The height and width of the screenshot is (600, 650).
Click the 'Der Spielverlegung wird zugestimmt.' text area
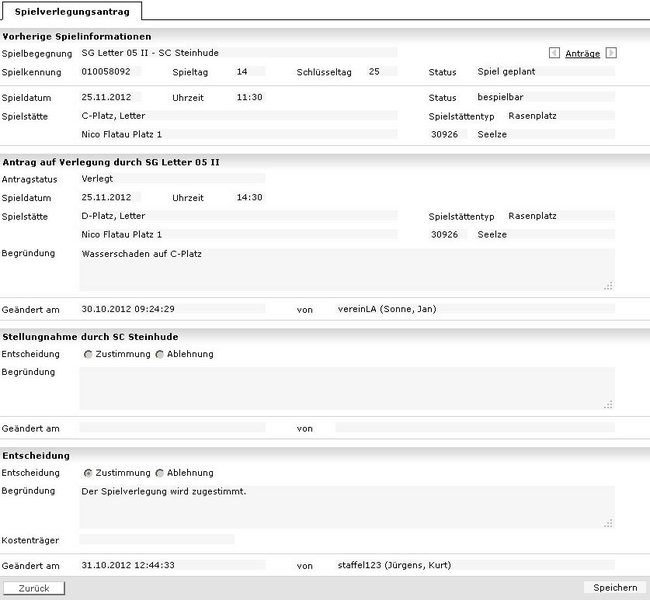[346, 506]
